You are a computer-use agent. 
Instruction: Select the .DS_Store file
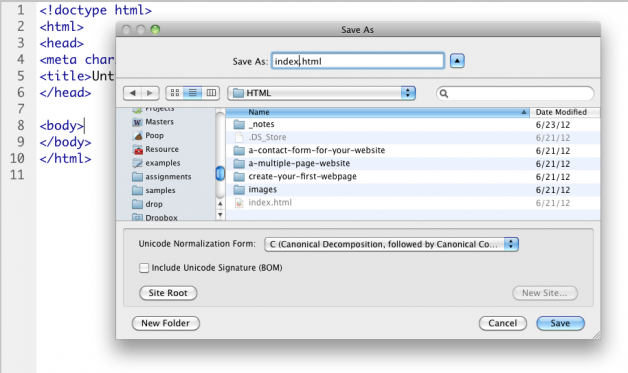pos(413,137)
